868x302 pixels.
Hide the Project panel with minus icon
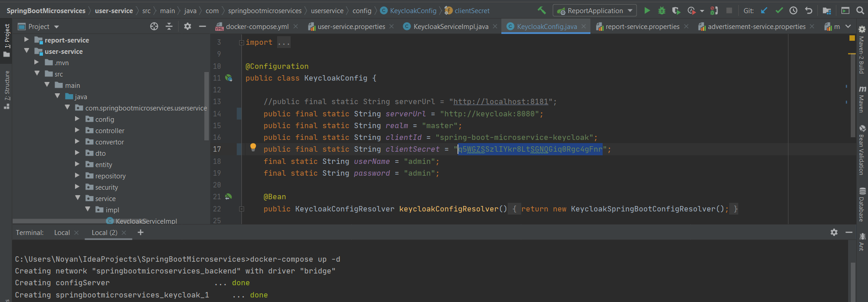click(x=203, y=26)
